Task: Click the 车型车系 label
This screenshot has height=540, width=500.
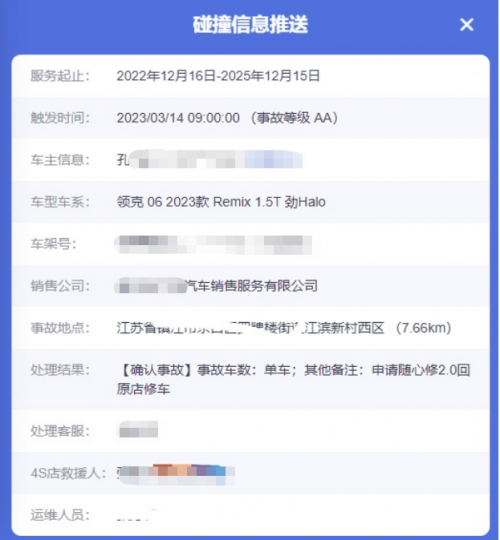Action: click(x=60, y=202)
